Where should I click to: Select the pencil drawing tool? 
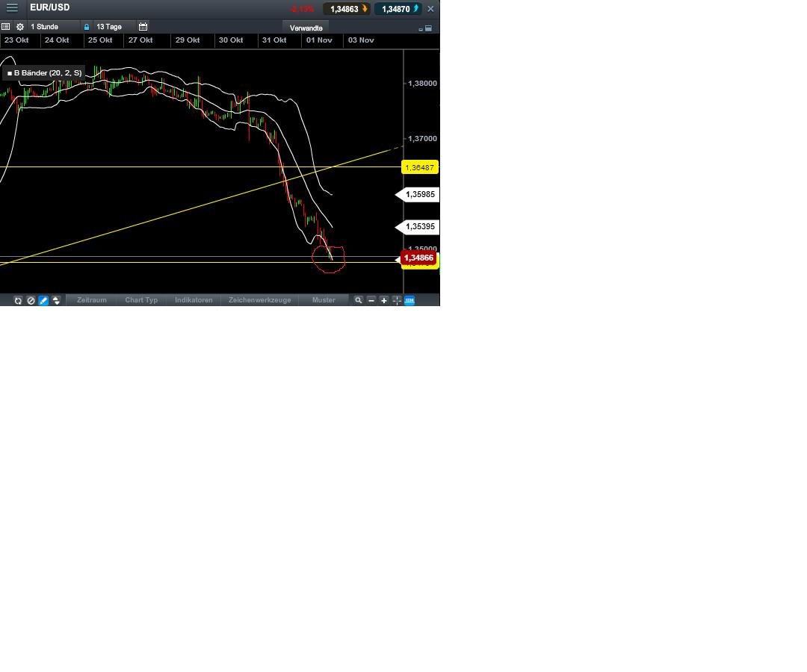click(x=43, y=300)
